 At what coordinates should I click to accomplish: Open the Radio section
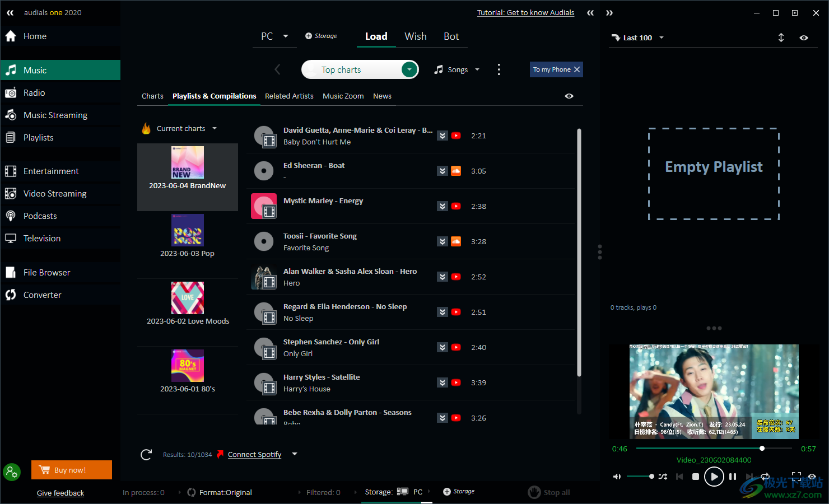tap(60, 93)
